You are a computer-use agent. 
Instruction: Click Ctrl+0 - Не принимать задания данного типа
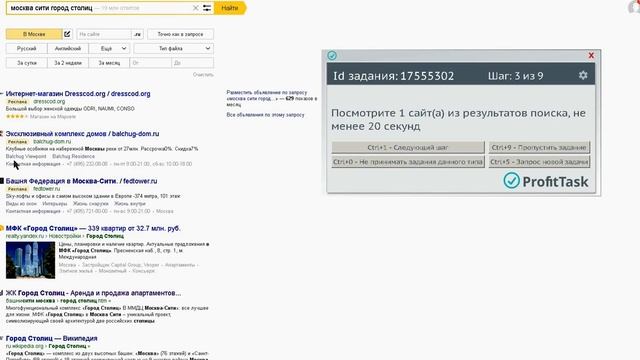pos(408,162)
